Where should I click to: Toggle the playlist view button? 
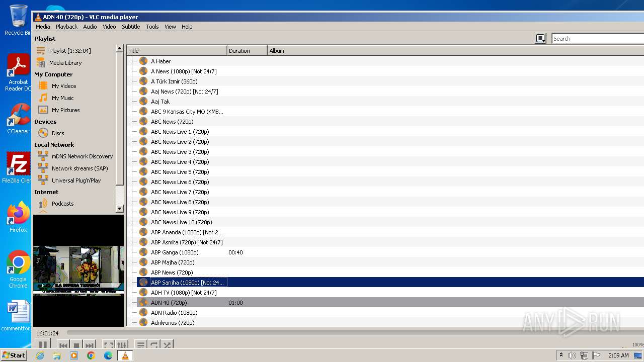coord(141,345)
